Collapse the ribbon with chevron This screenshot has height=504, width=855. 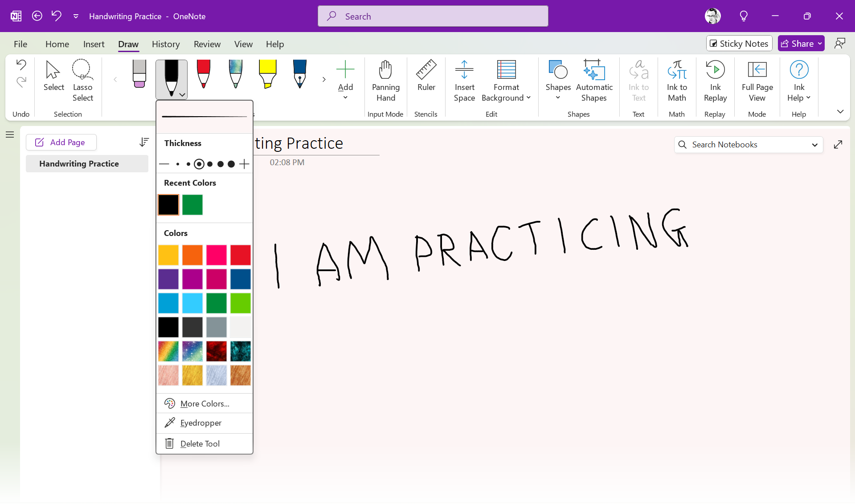[x=840, y=111]
